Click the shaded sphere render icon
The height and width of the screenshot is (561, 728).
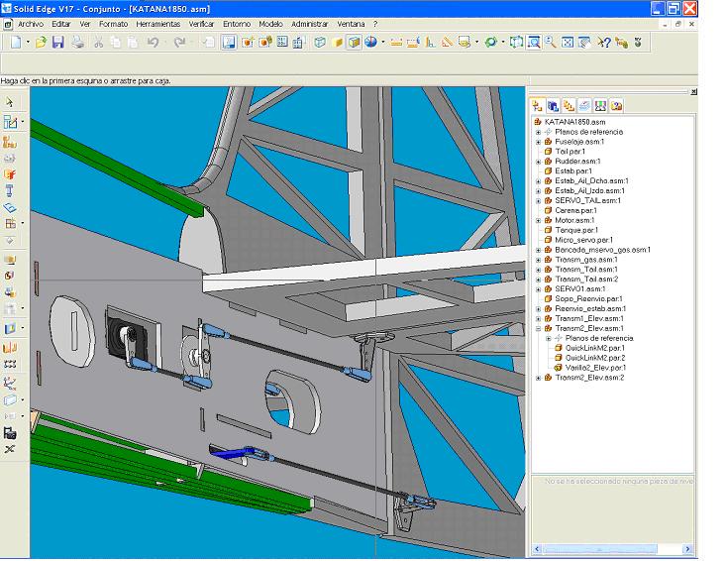pyautogui.click(x=369, y=43)
